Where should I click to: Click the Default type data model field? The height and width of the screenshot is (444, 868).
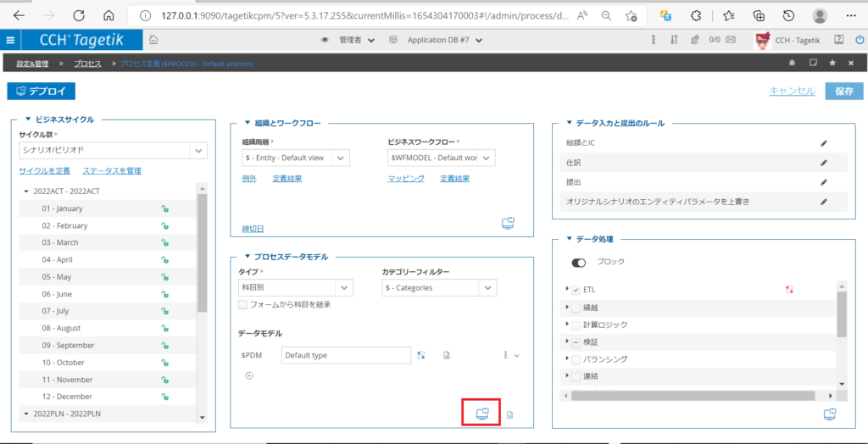coord(346,355)
